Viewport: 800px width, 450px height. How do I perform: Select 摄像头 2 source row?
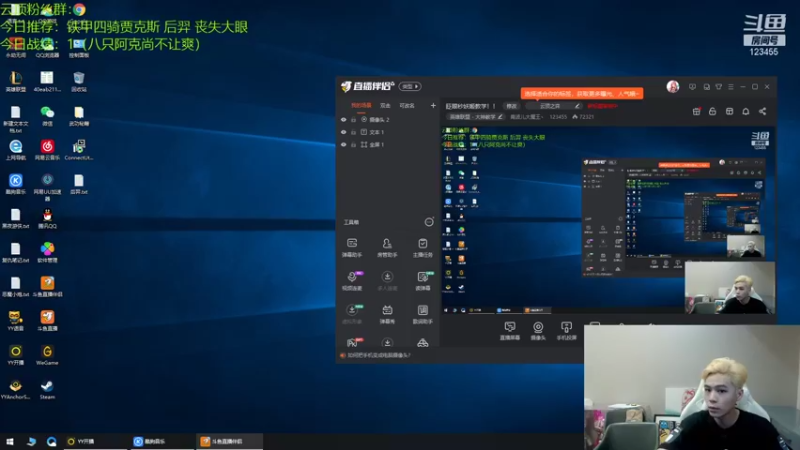coord(388,120)
